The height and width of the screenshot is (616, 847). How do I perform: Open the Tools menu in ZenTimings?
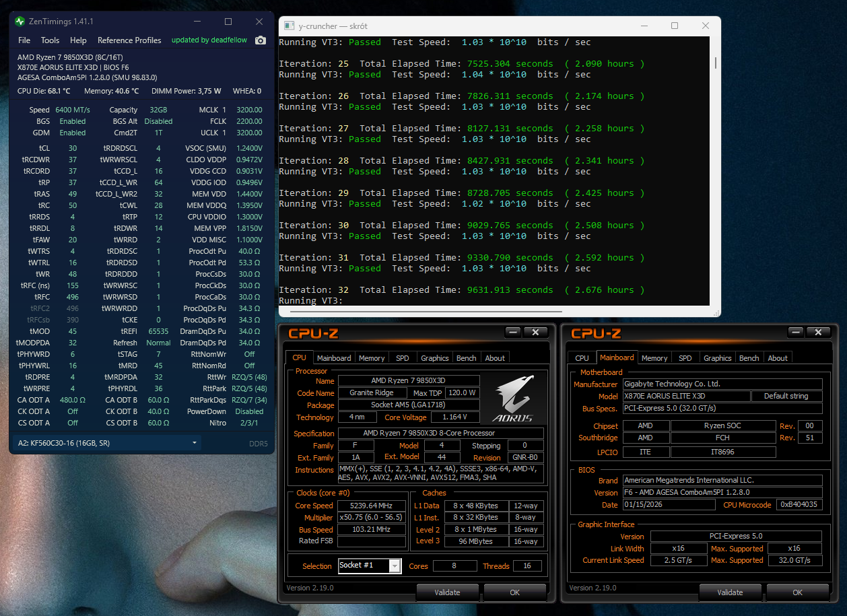tap(50, 40)
